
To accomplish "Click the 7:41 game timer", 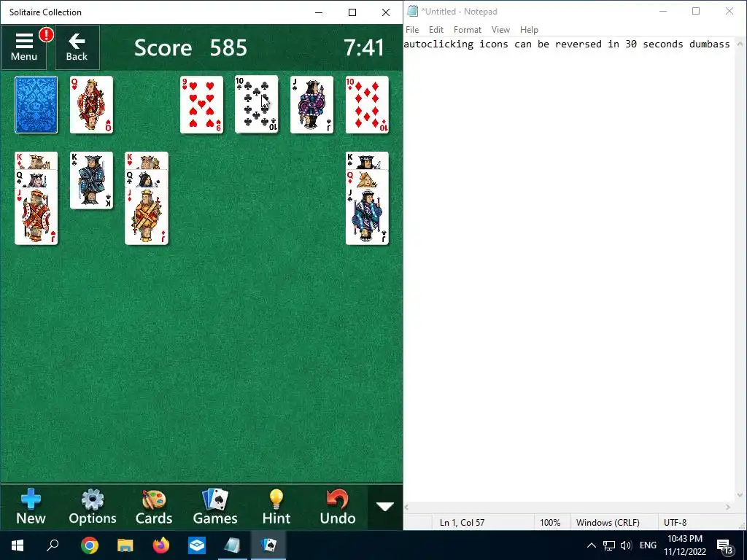I will [364, 47].
